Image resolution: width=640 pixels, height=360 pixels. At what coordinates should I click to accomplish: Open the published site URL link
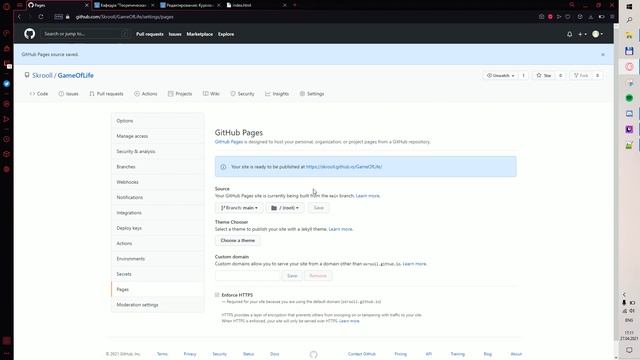344,167
